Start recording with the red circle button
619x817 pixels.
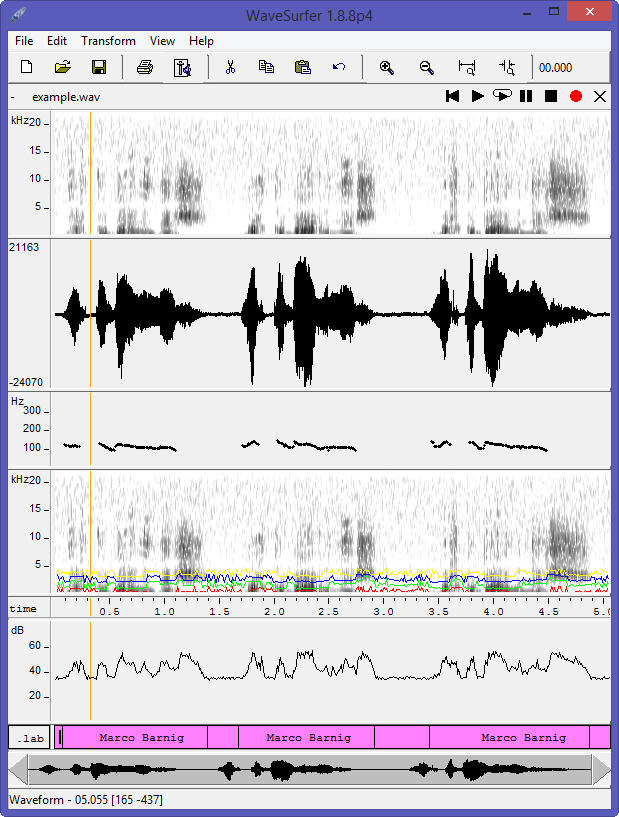point(576,96)
